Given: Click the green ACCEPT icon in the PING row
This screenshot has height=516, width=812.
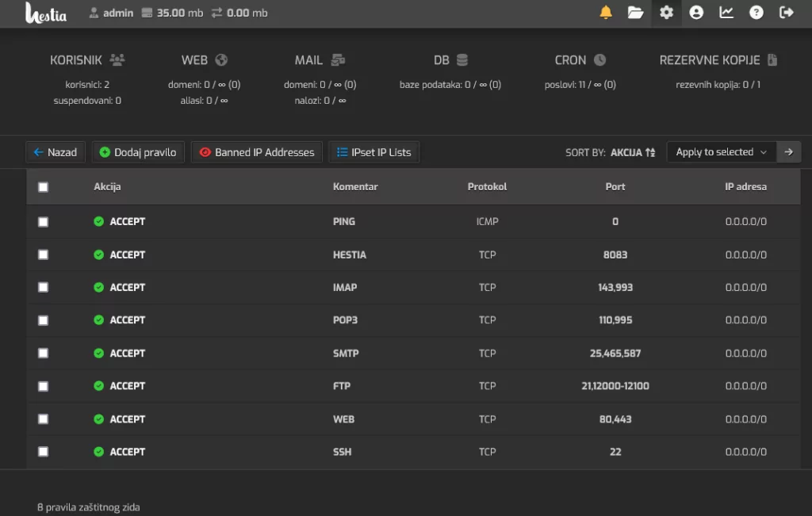Looking at the screenshot, I should point(98,221).
